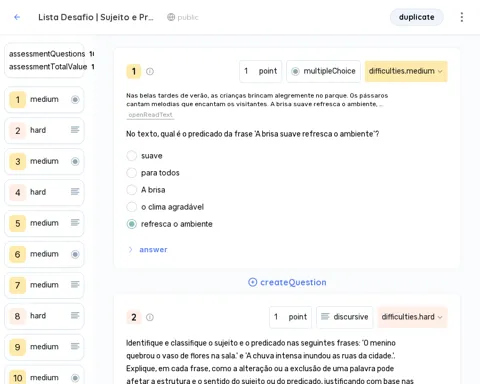Click the assessmentQuestions summary text

pyautogui.click(x=47, y=54)
